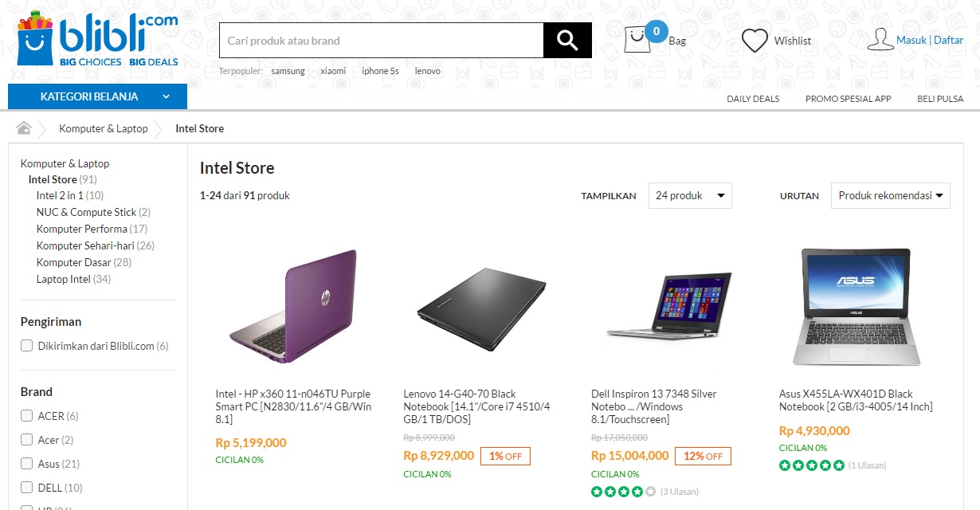The width and height of the screenshot is (980, 510).
Task: Click the Masuk login link
Action: (x=911, y=41)
